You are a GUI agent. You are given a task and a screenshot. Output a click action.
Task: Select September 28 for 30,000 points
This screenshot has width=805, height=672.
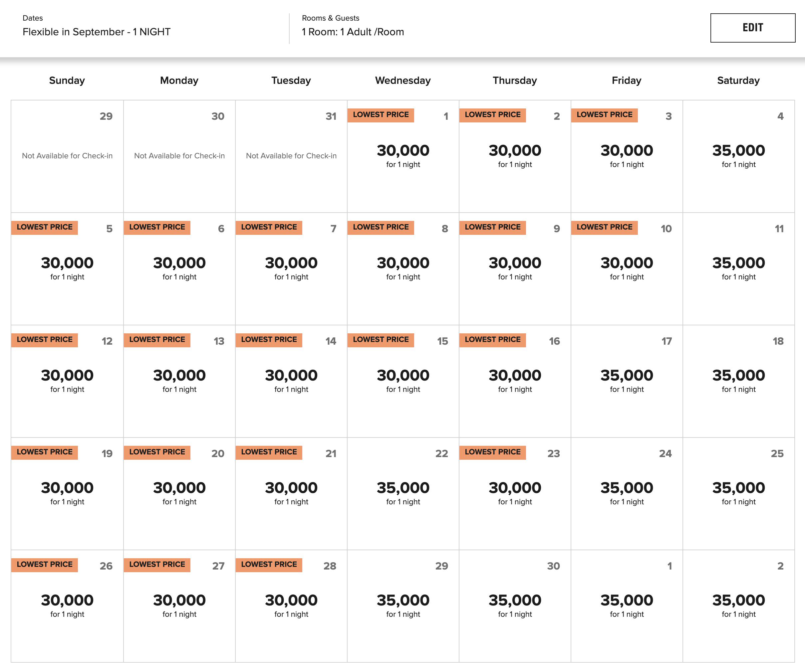(291, 605)
